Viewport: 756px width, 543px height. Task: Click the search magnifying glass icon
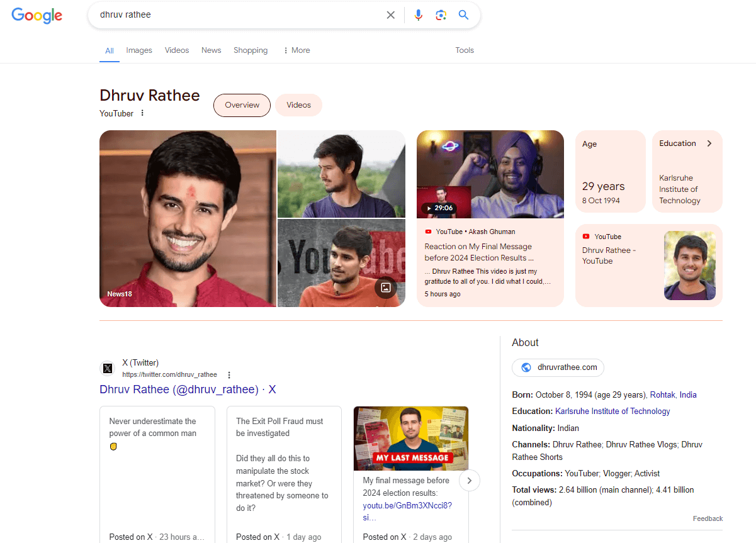(463, 14)
